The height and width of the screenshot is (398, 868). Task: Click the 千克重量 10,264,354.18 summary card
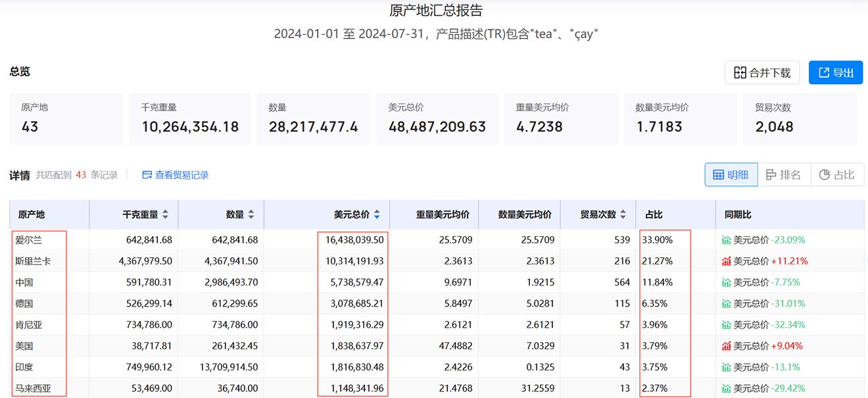[x=190, y=119]
